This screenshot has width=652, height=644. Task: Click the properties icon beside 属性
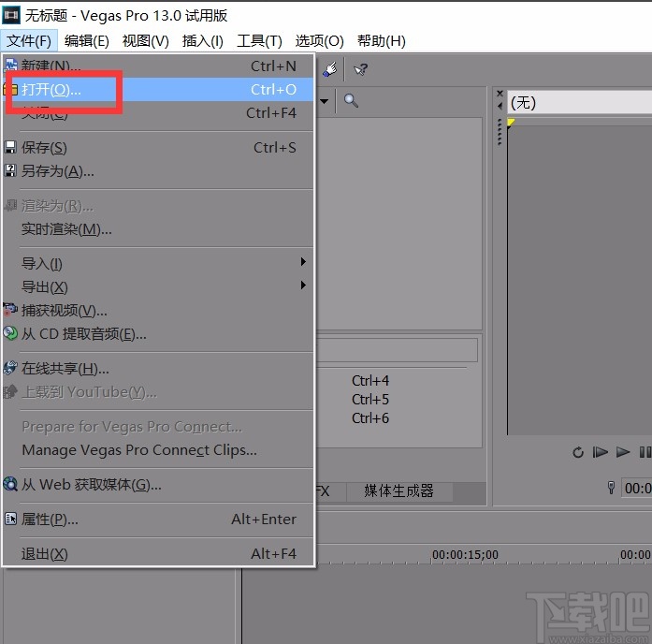pyautogui.click(x=10, y=519)
